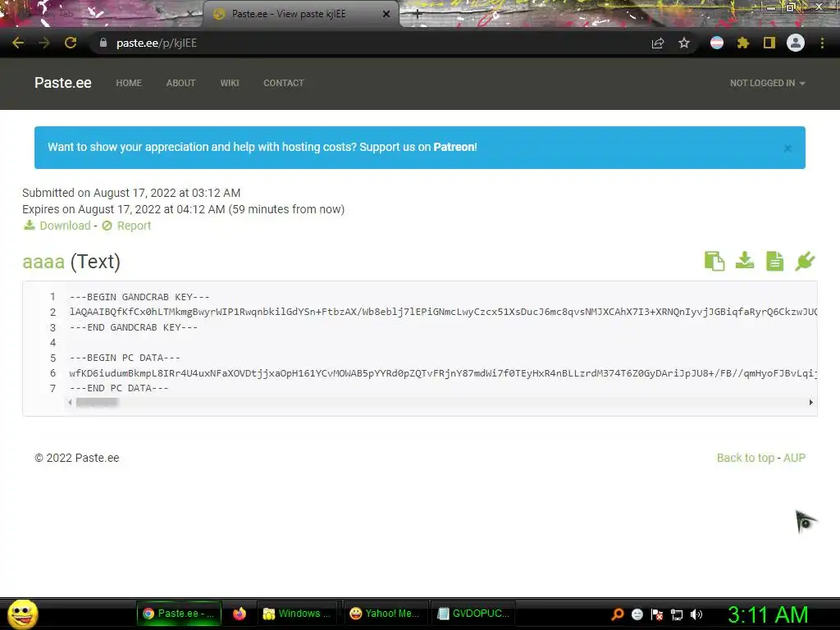The height and width of the screenshot is (630, 840).
Task: Click the code box horizontal scrollbar thumb
Action: (97, 402)
